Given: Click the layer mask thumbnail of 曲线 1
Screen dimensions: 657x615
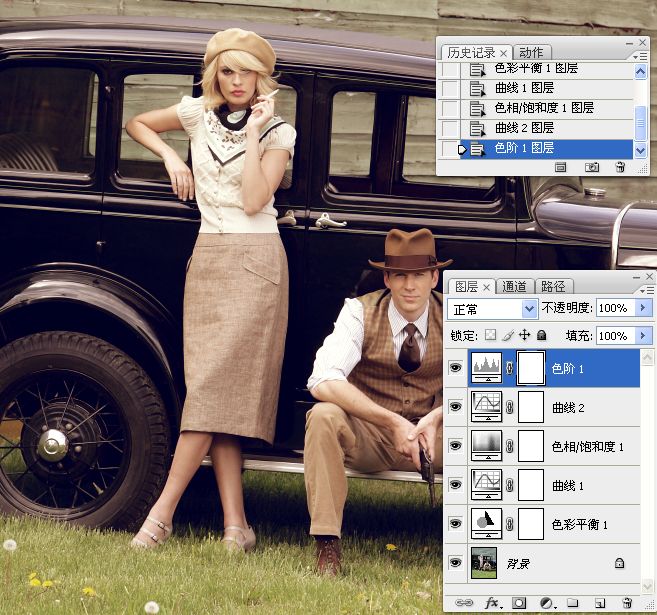Looking at the screenshot, I should pyautogui.click(x=531, y=485).
